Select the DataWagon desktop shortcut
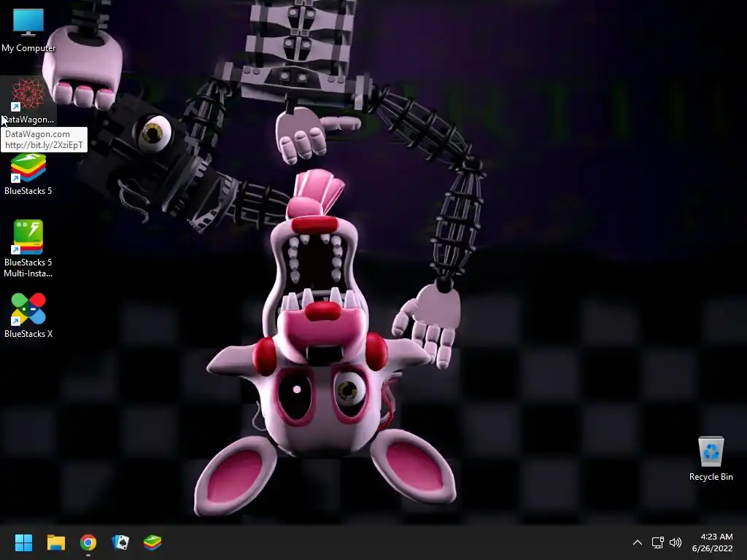 point(28,101)
